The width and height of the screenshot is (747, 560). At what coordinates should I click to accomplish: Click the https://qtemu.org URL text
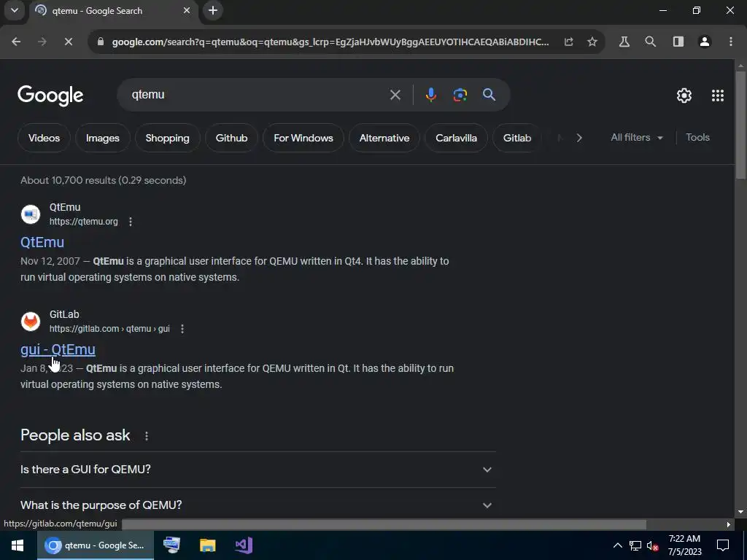tap(83, 222)
